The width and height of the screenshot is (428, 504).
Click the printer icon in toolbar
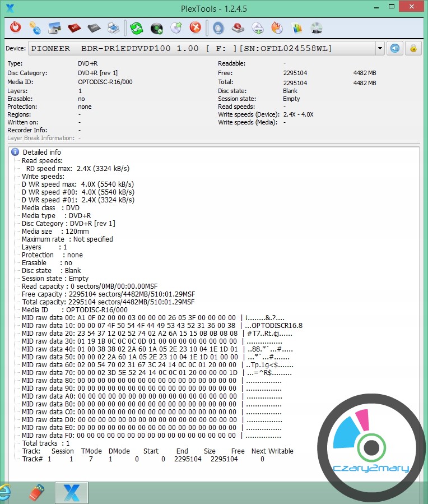point(113,27)
